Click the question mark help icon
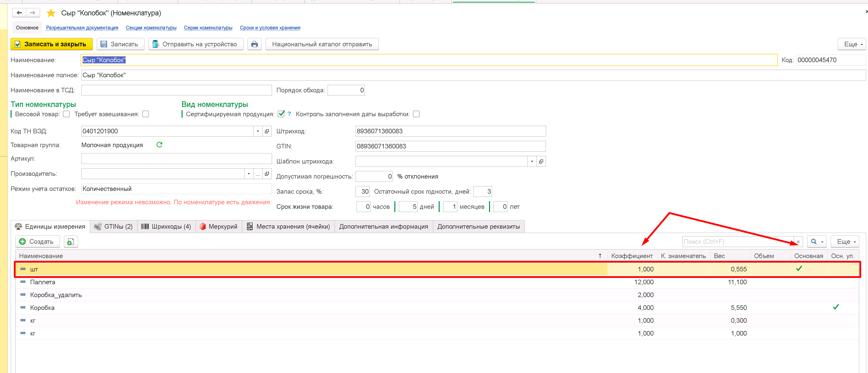 pyautogui.click(x=289, y=114)
